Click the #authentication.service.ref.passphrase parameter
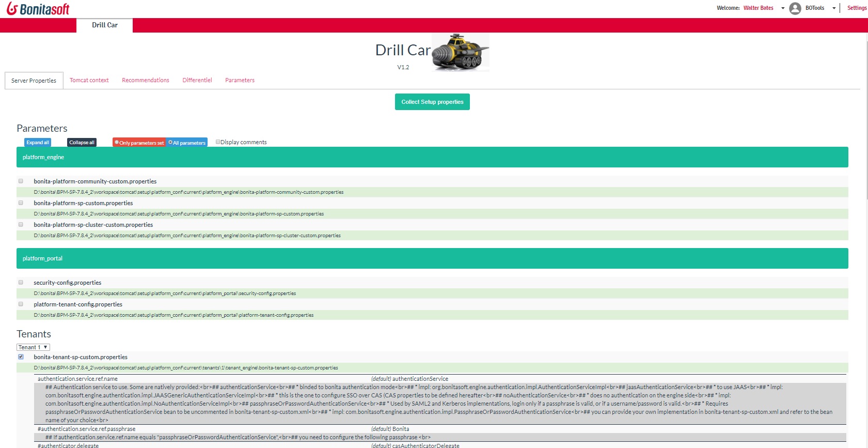Viewport: 868px width, 448px height. [x=86, y=429]
